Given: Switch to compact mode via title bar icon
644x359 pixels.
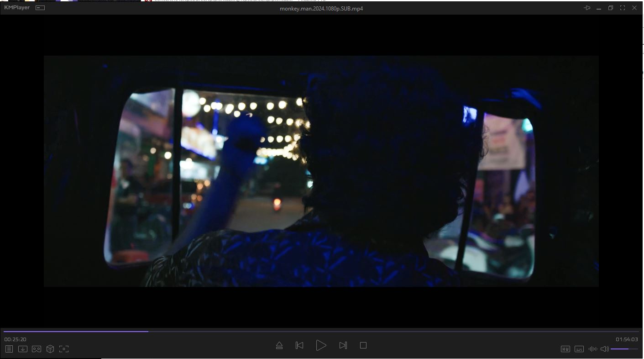Looking at the screenshot, I should point(40,8).
